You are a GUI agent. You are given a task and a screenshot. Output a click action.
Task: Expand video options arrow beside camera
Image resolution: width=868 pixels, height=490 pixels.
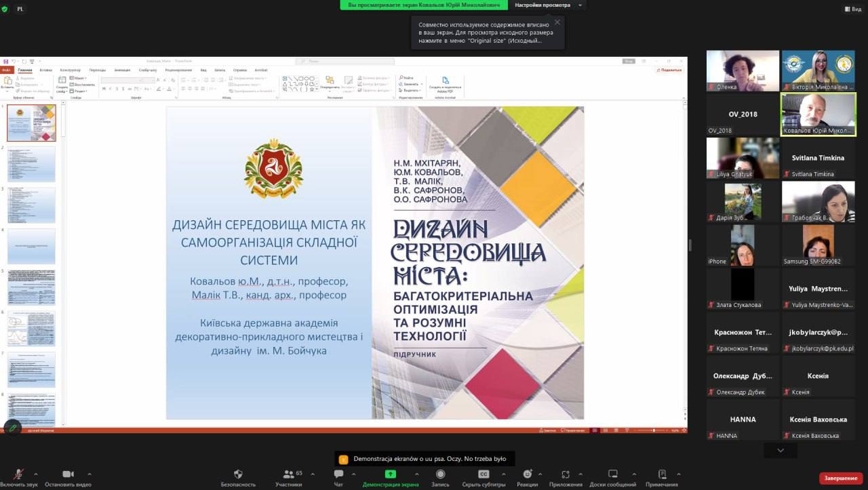coord(90,474)
